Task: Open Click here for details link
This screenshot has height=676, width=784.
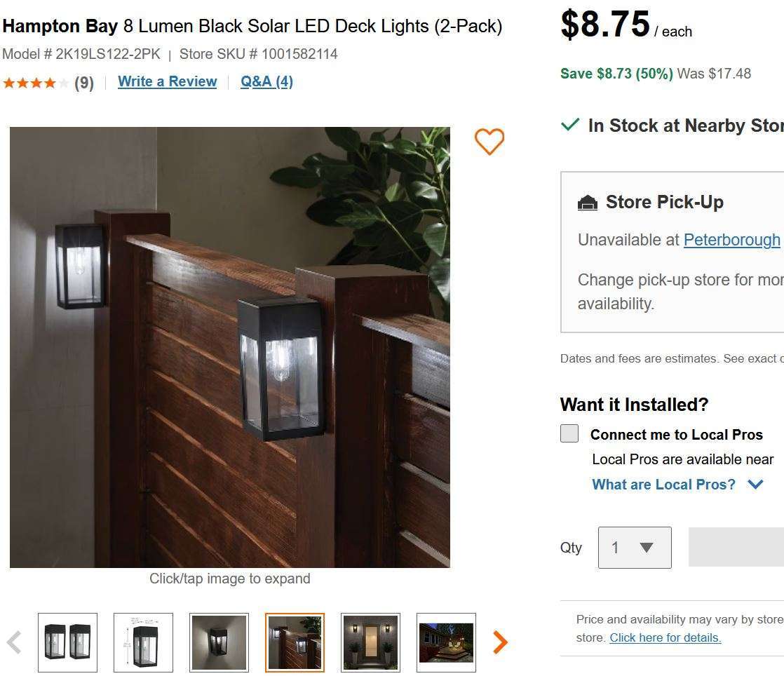Action: tap(665, 637)
